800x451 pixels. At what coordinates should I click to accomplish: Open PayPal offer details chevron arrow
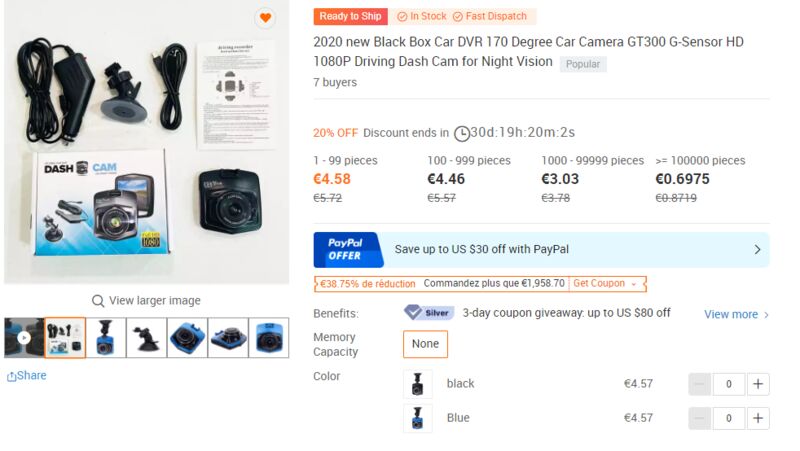[x=758, y=249]
